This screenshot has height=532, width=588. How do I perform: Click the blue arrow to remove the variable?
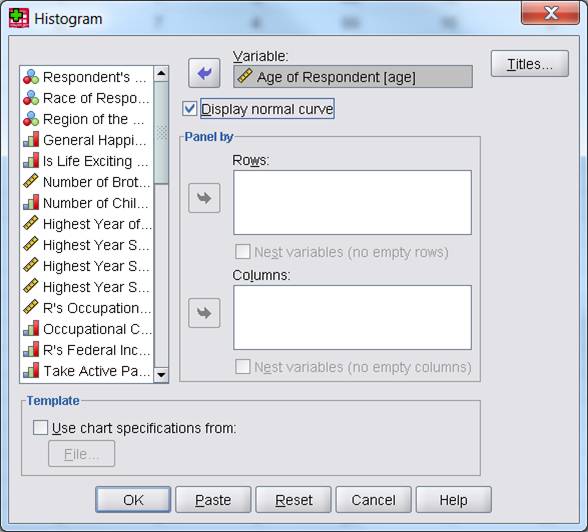point(204,73)
